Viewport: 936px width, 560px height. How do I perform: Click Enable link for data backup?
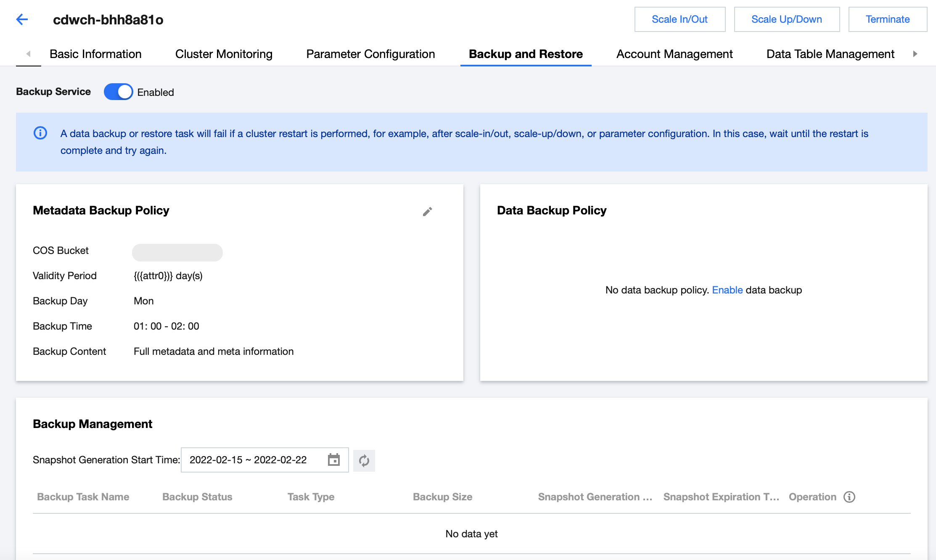click(727, 290)
